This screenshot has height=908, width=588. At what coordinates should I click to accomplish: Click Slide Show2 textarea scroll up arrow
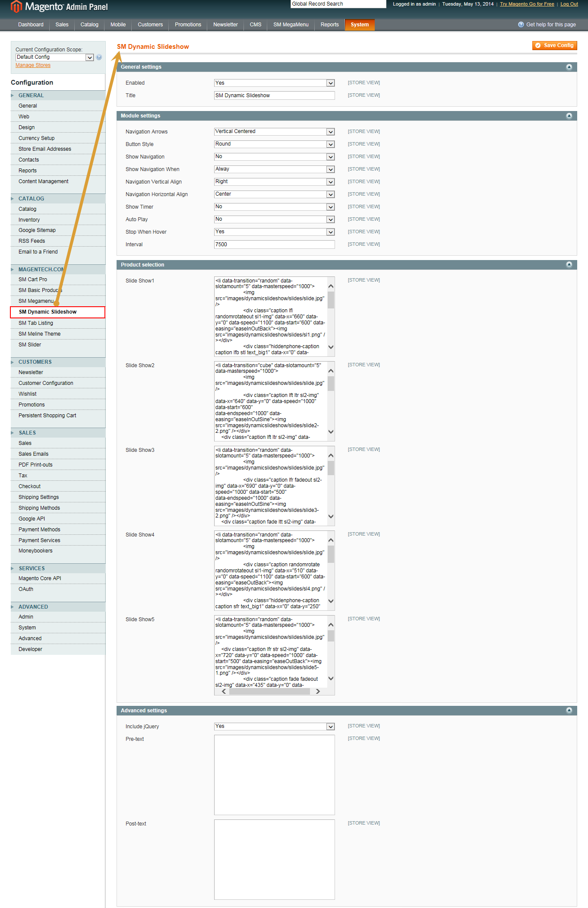(x=331, y=371)
